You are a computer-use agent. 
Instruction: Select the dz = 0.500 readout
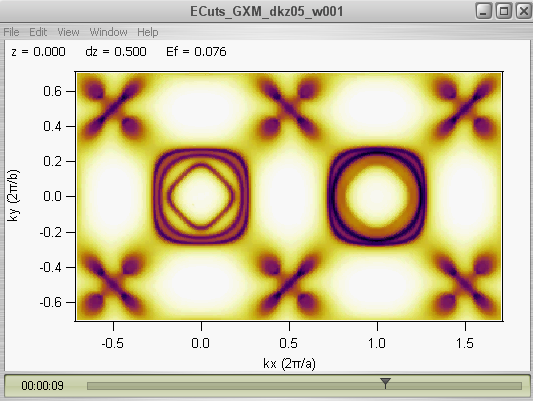(x=116, y=52)
